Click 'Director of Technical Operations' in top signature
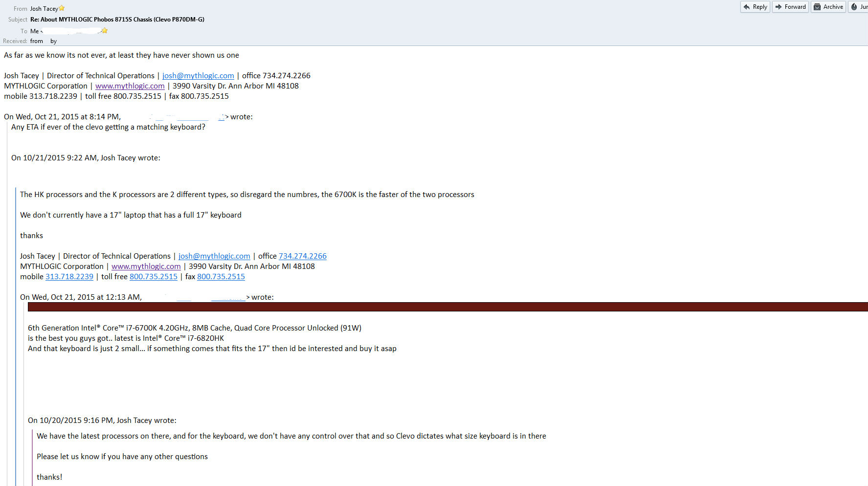 click(x=101, y=76)
